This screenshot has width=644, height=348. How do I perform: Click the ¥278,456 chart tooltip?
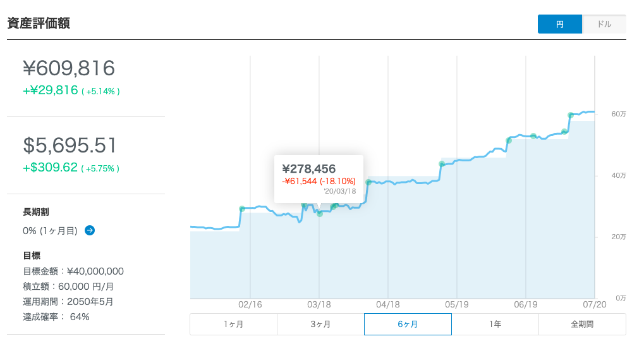[319, 179]
